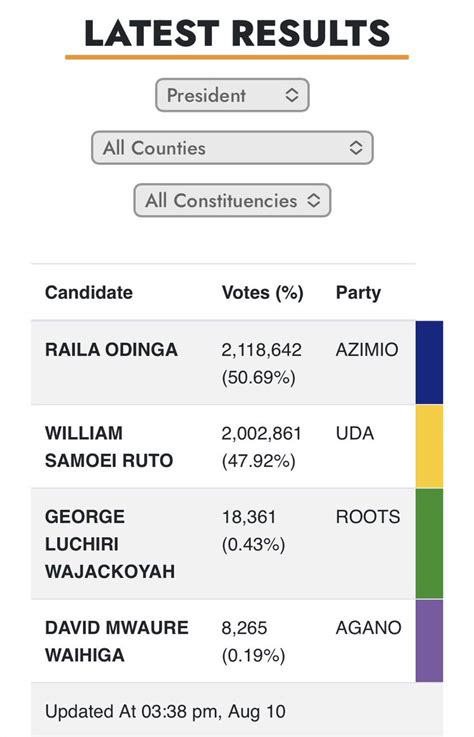Image resolution: width=474 pixels, height=737 pixels.
Task: Select the Raila Odinga candidate row
Action: tap(223, 362)
